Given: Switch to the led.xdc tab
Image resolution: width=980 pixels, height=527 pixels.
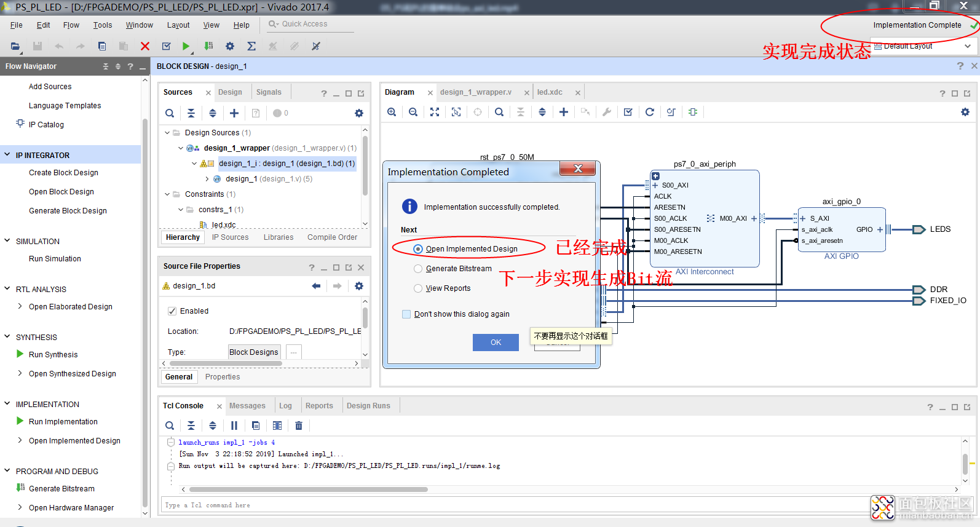Looking at the screenshot, I should tap(550, 92).
